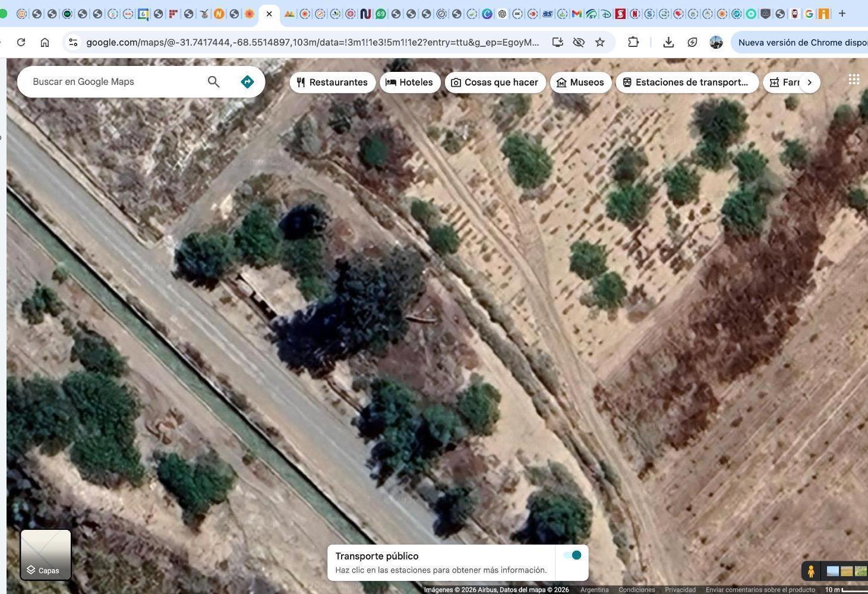Go to the Chrome home page
The image size is (868, 594).
[45, 42]
